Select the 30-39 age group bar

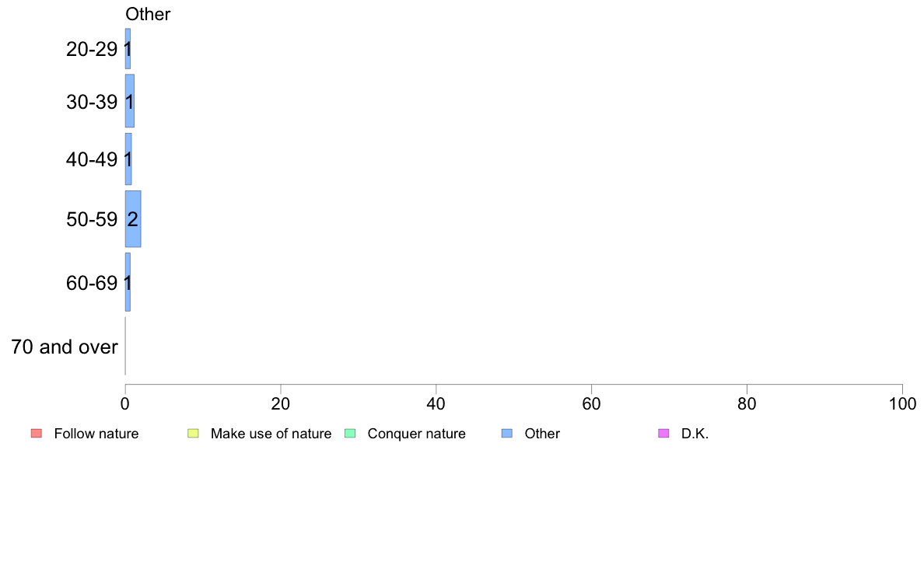tap(130, 101)
